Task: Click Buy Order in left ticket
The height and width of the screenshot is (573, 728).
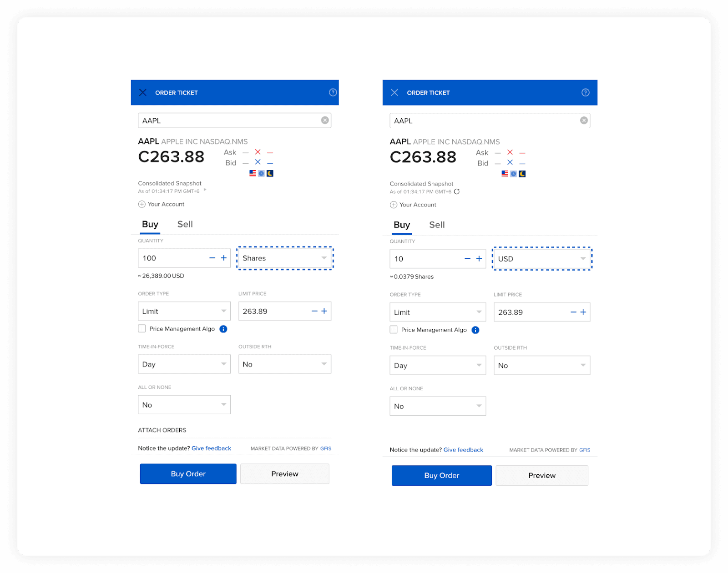Action: click(x=188, y=474)
